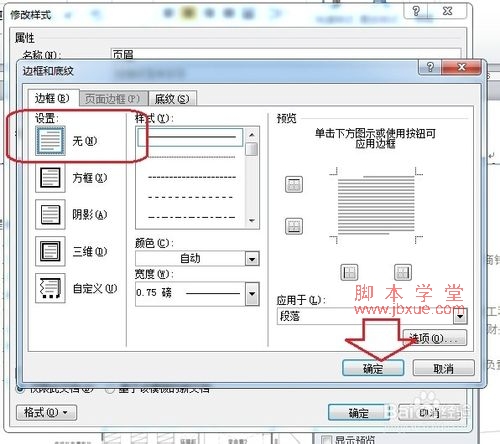Select the dashed line style in list

192,177
